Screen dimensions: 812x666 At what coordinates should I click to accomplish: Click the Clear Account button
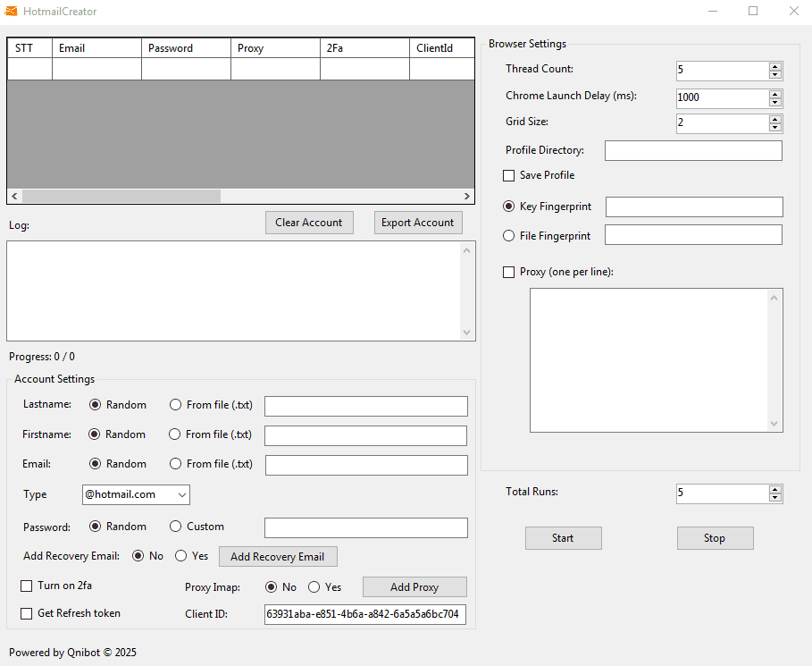(x=309, y=223)
